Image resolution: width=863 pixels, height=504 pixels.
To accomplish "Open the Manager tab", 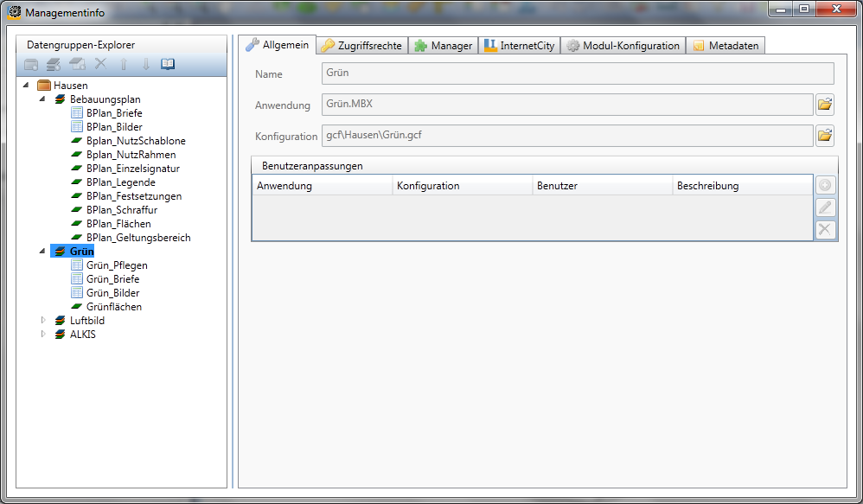I will click(x=443, y=44).
